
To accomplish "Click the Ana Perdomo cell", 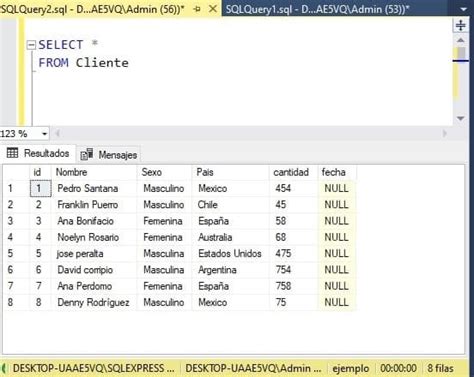I will pos(94,286).
